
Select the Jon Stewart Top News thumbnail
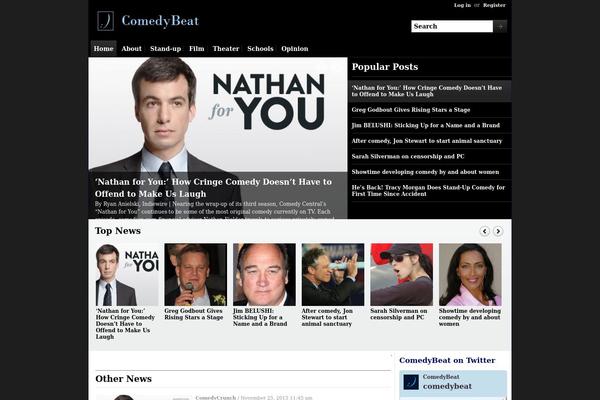[x=333, y=274]
